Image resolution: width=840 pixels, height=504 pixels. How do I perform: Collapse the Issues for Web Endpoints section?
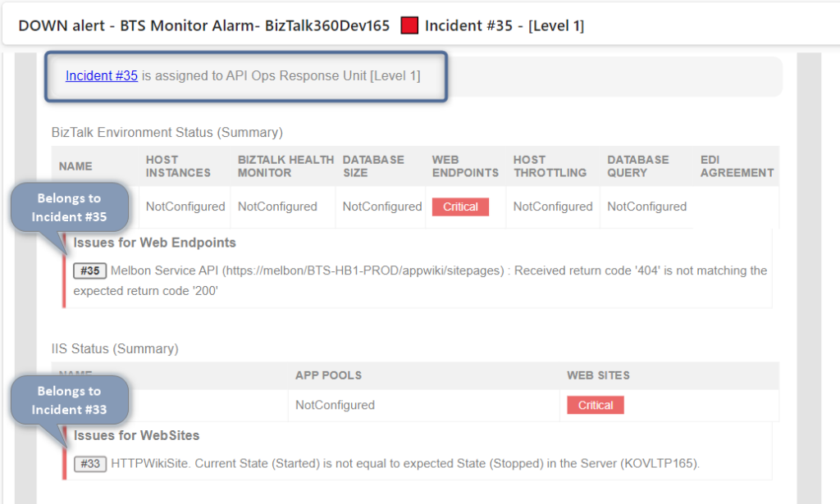[154, 243]
